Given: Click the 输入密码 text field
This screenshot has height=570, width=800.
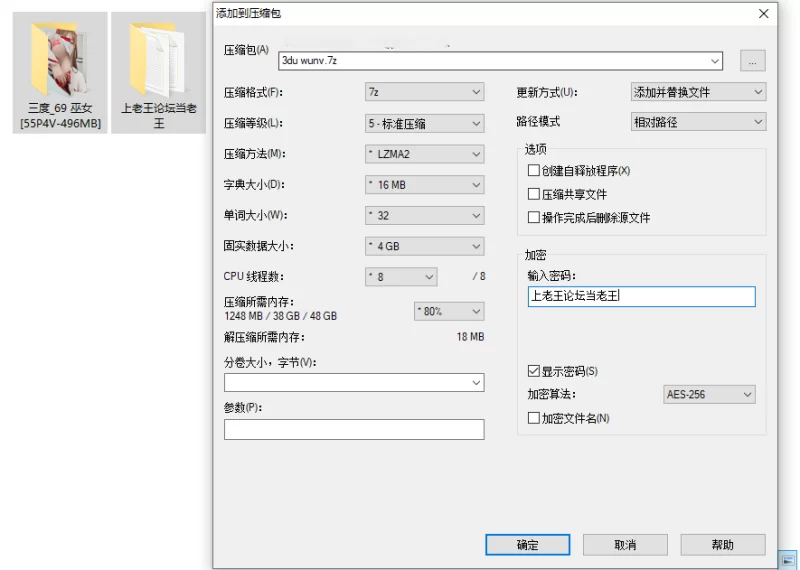Looking at the screenshot, I should (640, 297).
